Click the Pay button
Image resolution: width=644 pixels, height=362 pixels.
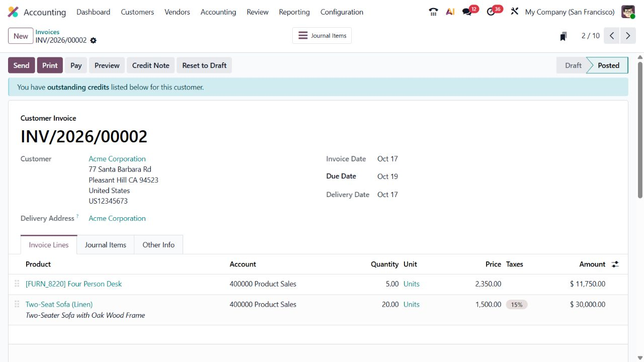coord(76,65)
